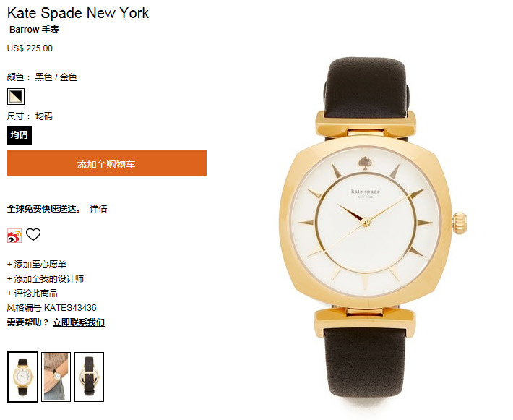Click the 风格编号 KATES43436 style number
The image size is (513, 420).
[x=52, y=308]
